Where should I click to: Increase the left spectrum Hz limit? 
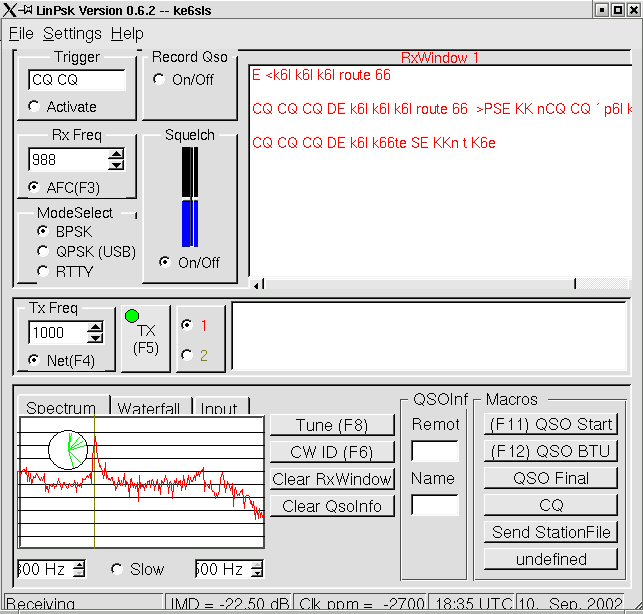pyautogui.click(x=79, y=565)
